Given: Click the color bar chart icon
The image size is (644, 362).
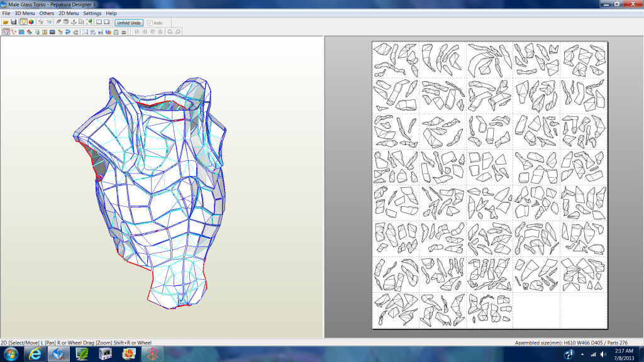Looking at the screenshot, I should point(108,31).
